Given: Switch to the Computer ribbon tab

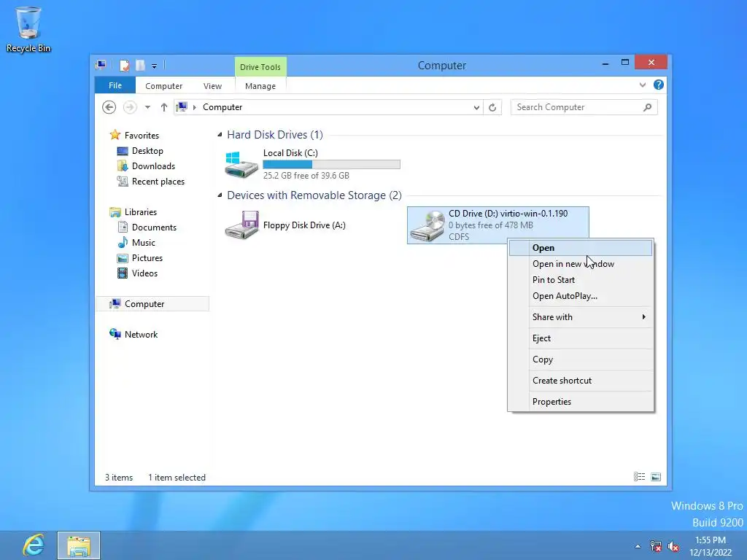Looking at the screenshot, I should tap(164, 86).
